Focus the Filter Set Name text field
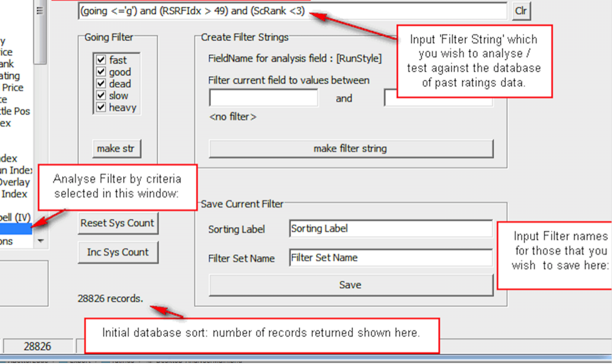This screenshot has width=612, height=364. pos(390,257)
